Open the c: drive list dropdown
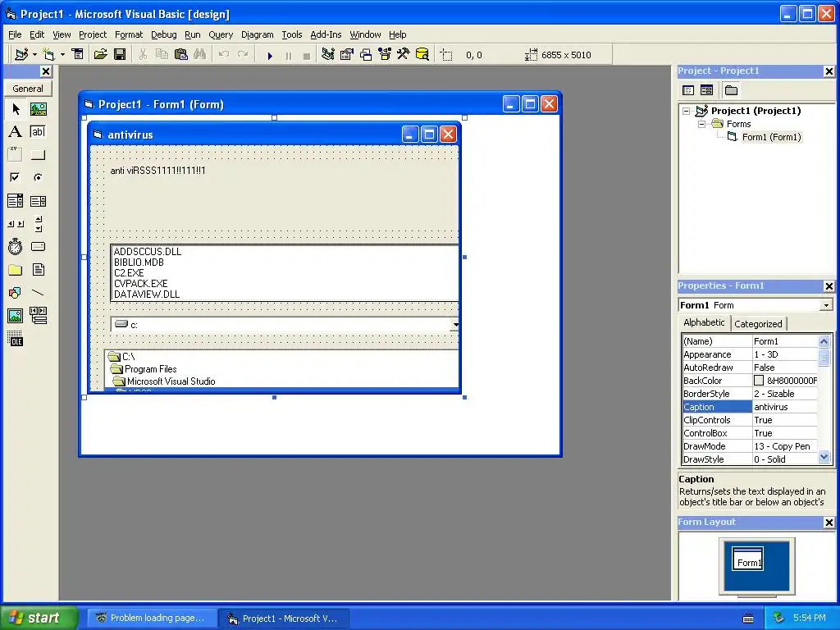 [x=454, y=325]
